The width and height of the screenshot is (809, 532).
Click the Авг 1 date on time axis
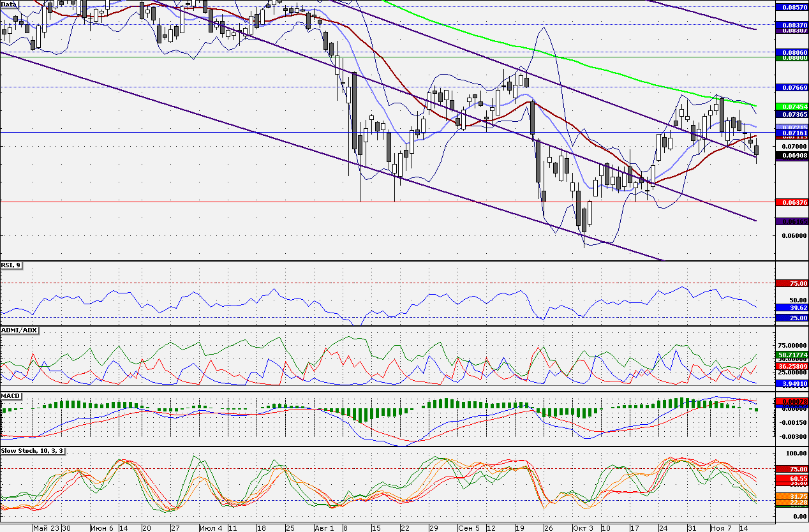tap(323, 528)
